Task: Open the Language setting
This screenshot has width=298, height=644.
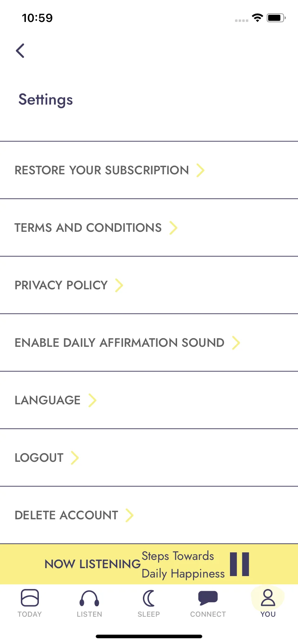Action: (149, 400)
